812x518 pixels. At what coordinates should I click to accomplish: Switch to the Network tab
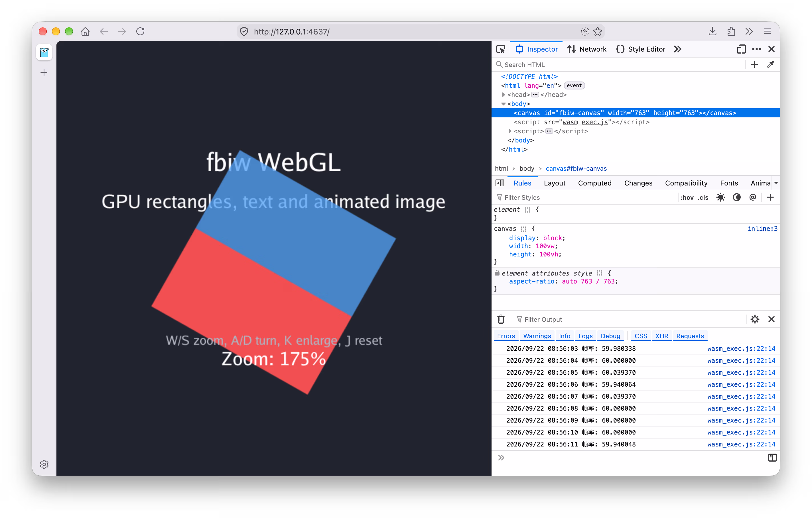pos(587,49)
